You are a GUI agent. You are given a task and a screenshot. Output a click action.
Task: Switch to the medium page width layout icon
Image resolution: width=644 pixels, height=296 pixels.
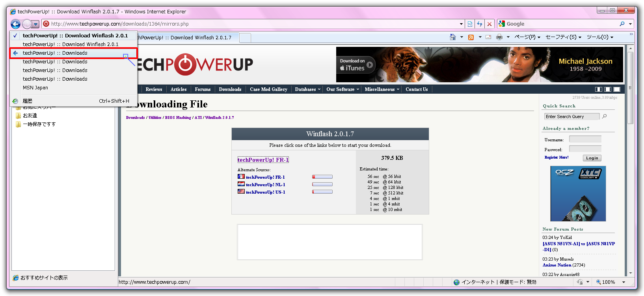(x=607, y=89)
